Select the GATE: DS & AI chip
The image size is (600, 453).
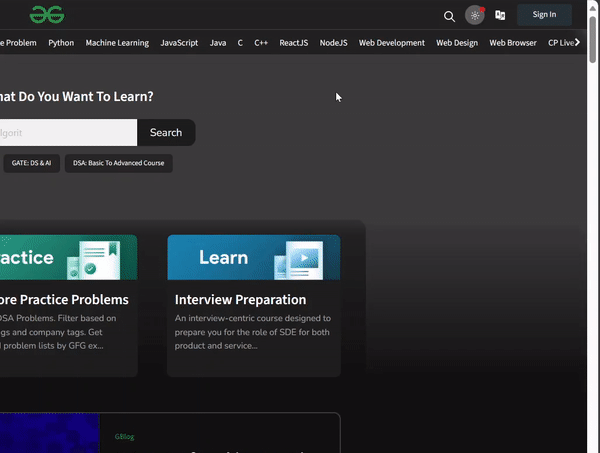(31, 163)
